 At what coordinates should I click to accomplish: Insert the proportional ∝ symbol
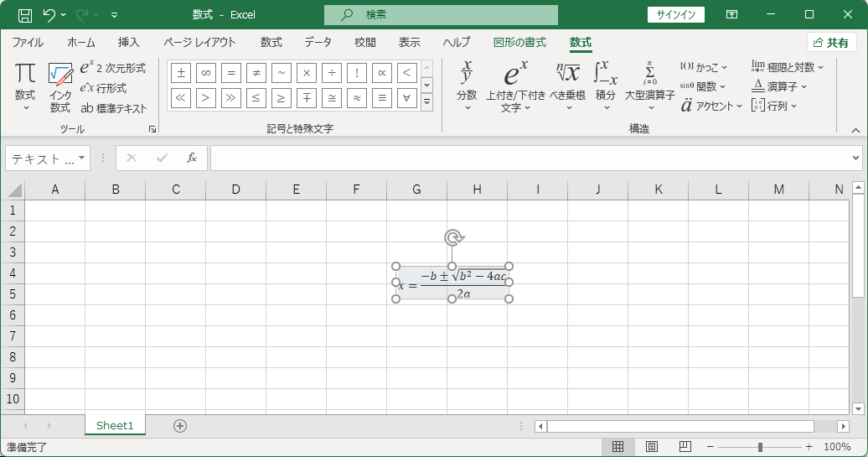click(x=382, y=73)
